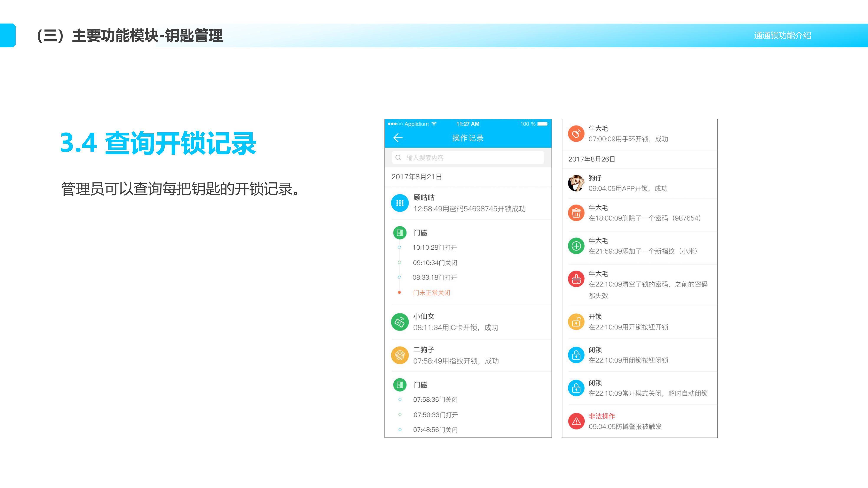The image size is (868, 488).
Task: Click the orange wristband icon beside 牛大毛
Action: point(576,134)
